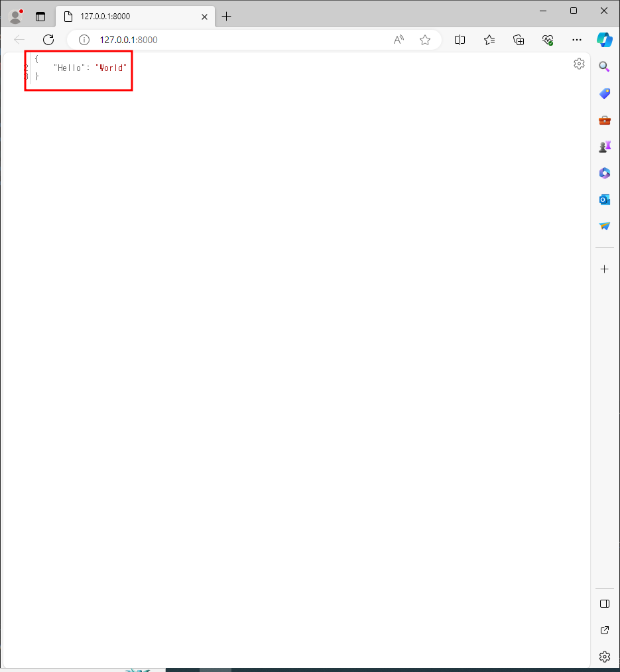Open the Games chess sidebar icon
620x672 pixels.
(x=605, y=147)
